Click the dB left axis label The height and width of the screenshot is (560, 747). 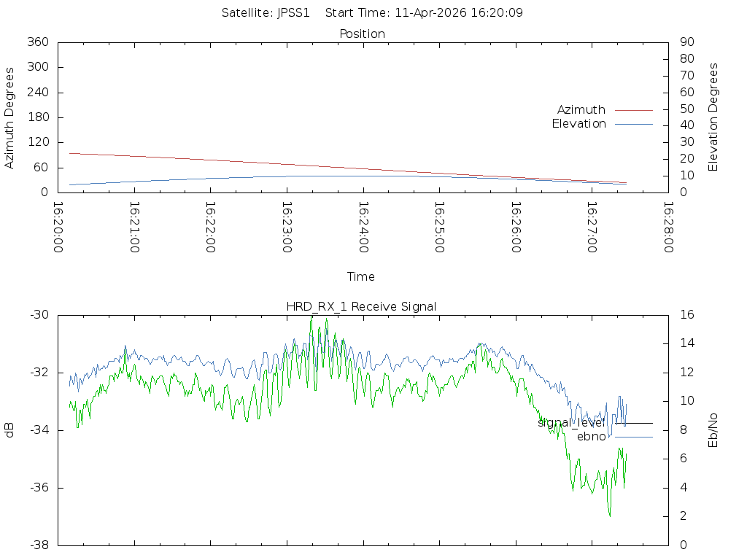(10, 430)
